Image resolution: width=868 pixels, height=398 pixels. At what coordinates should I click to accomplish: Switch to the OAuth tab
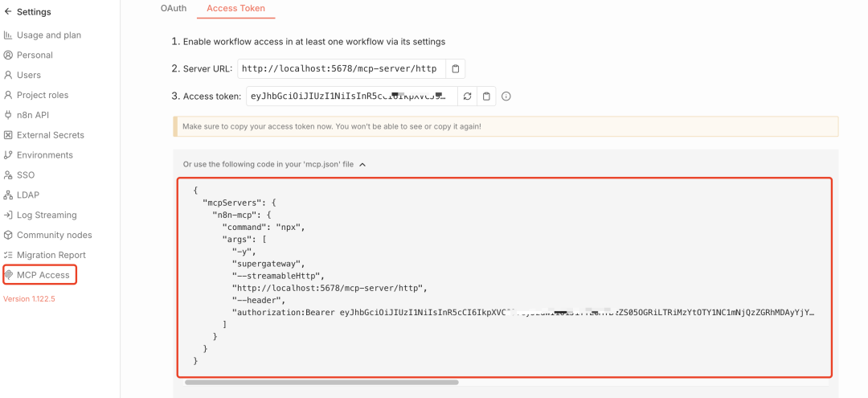[174, 8]
